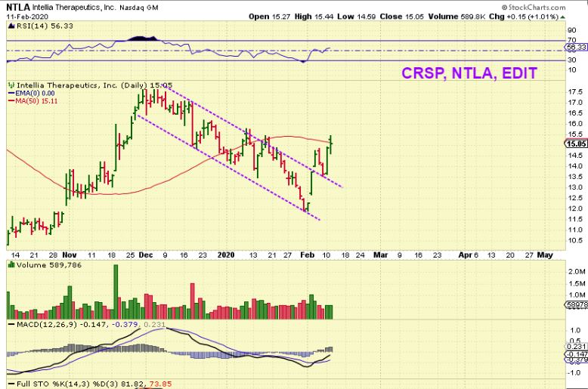This screenshot has width=588, height=389.
Task: Click the RSI axis label 90
Action: tap(572, 30)
